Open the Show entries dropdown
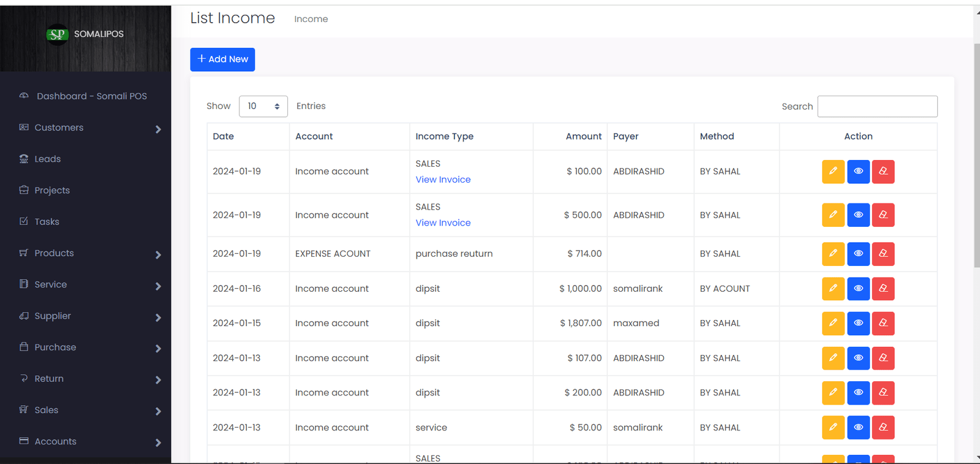The height and width of the screenshot is (464, 980). point(263,106)
